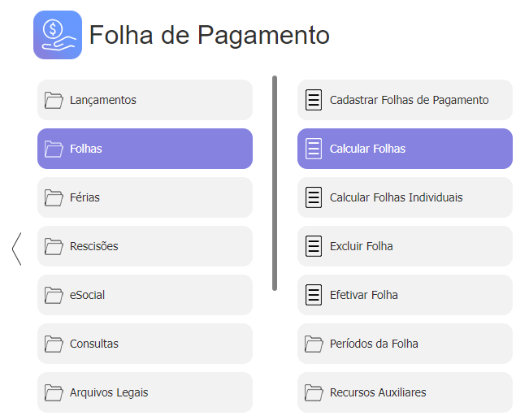Click the vertical gray scrollbar
Screen dimensions: 529x420
275,183
